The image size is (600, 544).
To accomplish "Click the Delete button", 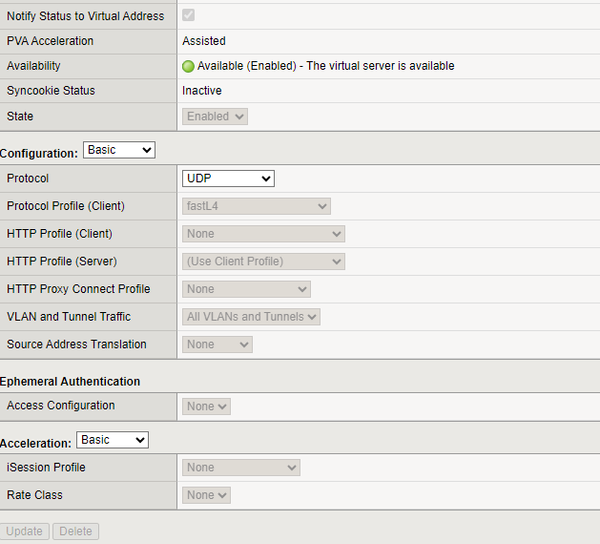I will [x=76, y=531].
